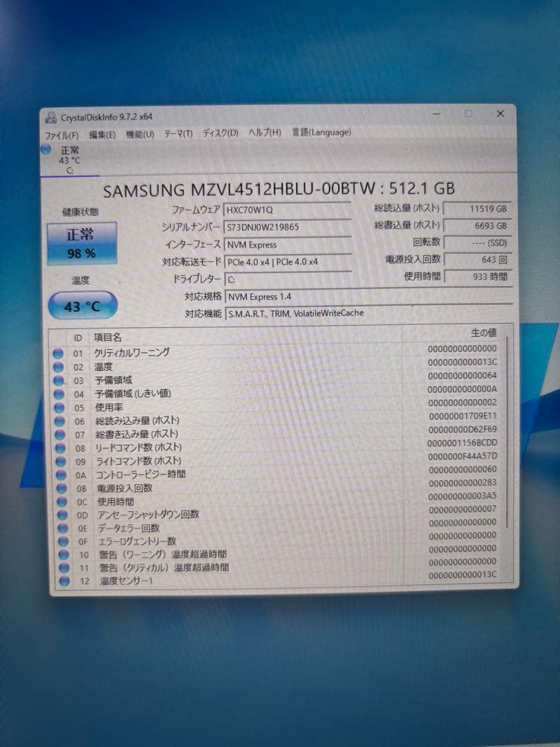Click status orb beside 使用率 attribute
560x747 pixels.
point(59,407)
